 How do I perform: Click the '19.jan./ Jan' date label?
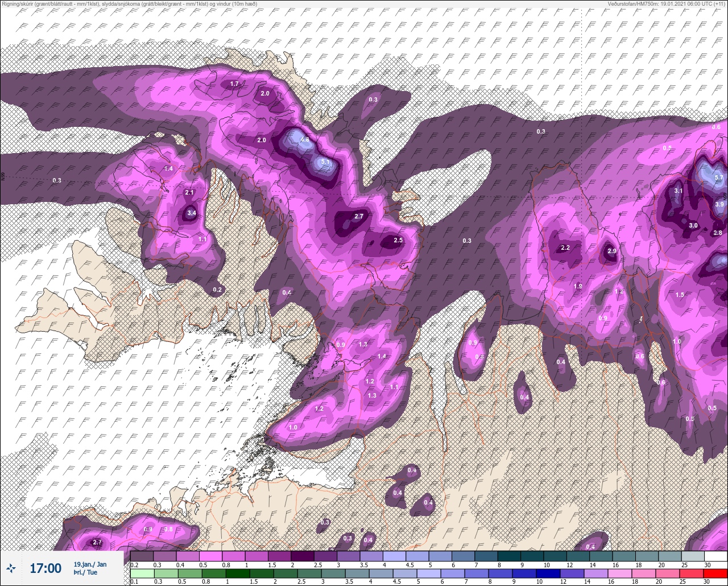pyautogui.click(x=90, y=564)
